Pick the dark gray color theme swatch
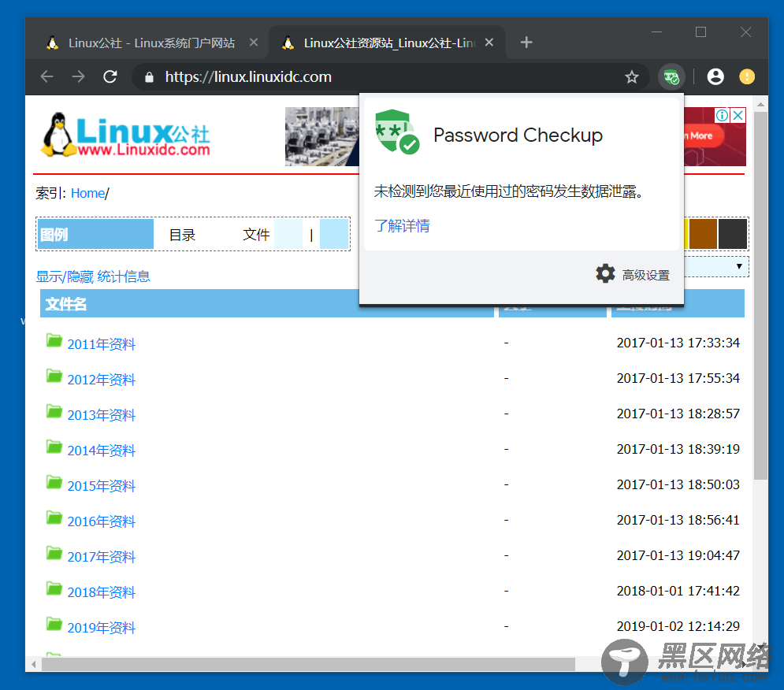 point(733,233)
